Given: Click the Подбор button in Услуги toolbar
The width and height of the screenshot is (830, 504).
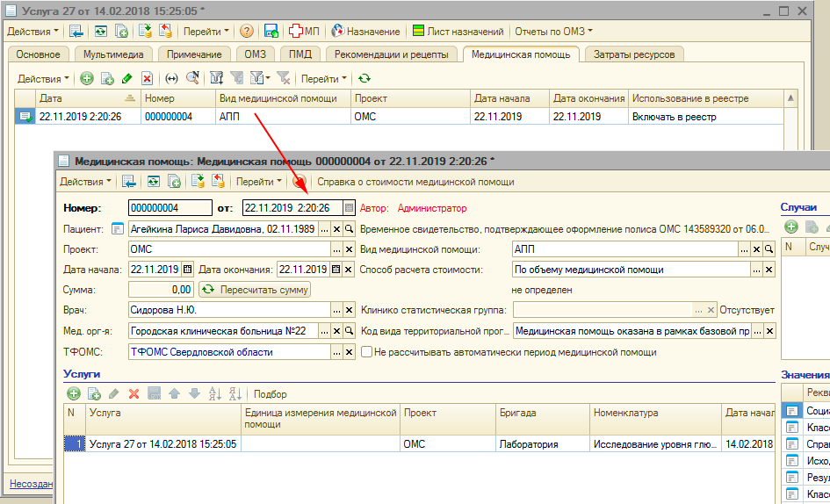Looking at the screenshot, I should coord(271,394).
